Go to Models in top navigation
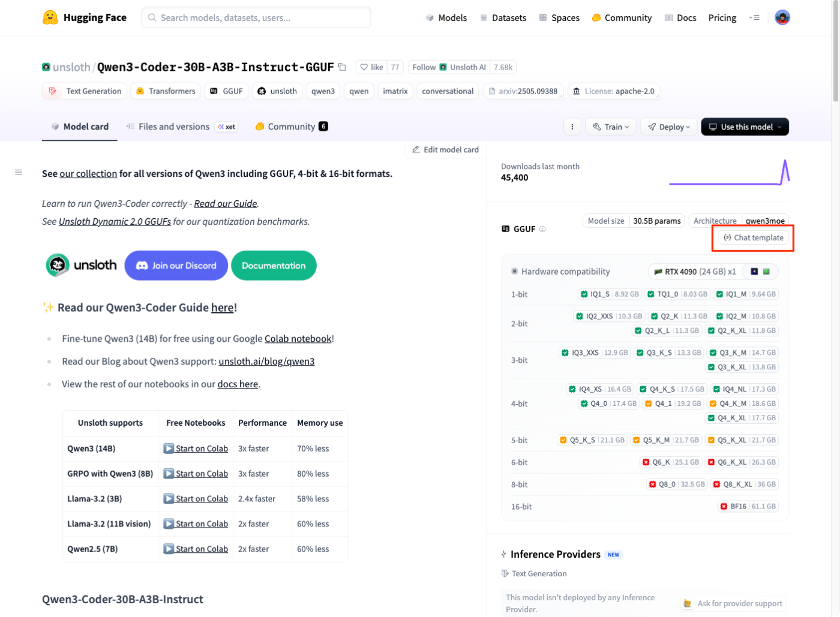Viewport: 840px width, 617px height. coord(446,17)
